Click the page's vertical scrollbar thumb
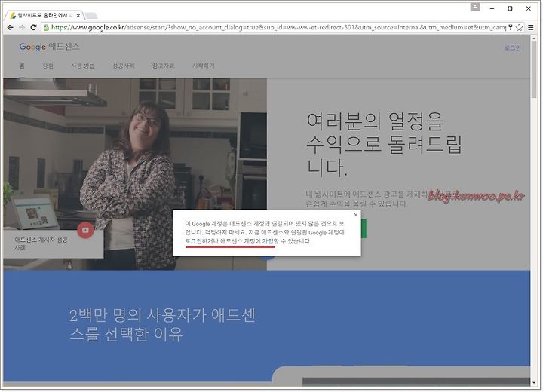543x392 pixels. pos(534,69)
